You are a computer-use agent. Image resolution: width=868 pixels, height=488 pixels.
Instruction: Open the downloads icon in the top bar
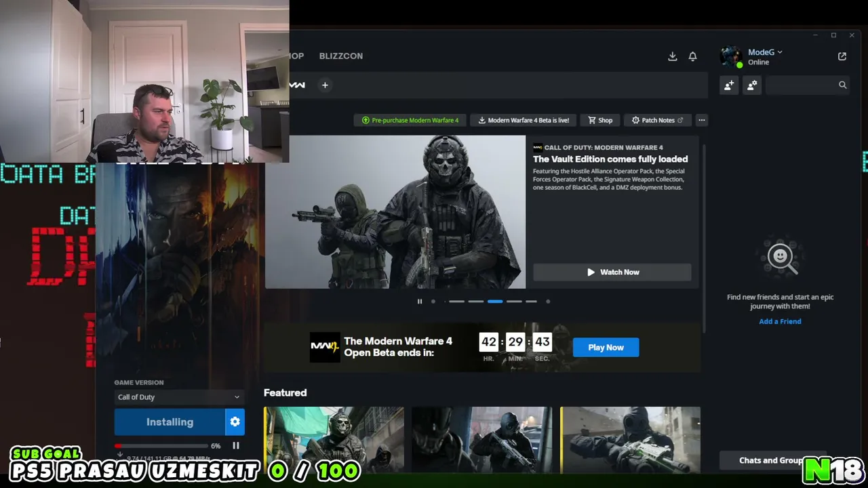[672, 56]
